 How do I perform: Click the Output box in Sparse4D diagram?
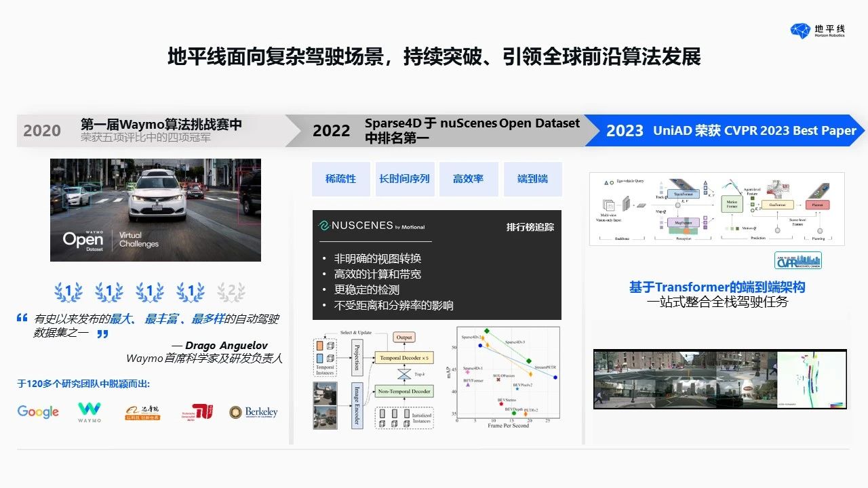[x=404, y=337]
